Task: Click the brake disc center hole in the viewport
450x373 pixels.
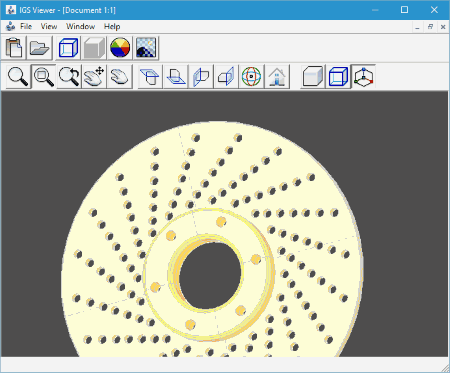Action: coord(210,276)
